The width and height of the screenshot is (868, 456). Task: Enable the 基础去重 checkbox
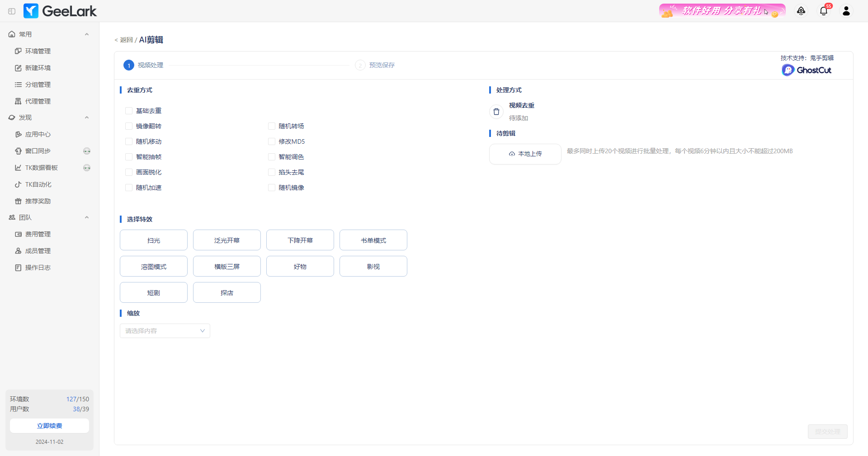129,111
